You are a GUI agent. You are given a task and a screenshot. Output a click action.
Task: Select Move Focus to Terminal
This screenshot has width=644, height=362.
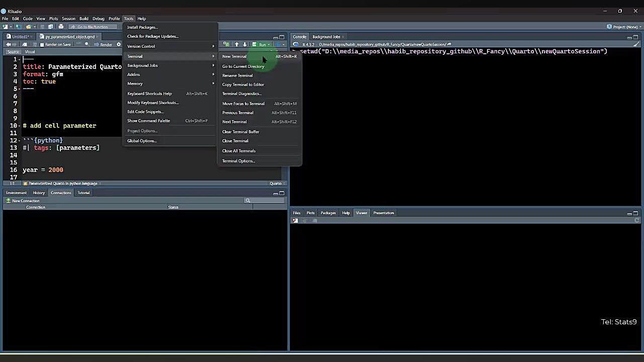[260, 104]
